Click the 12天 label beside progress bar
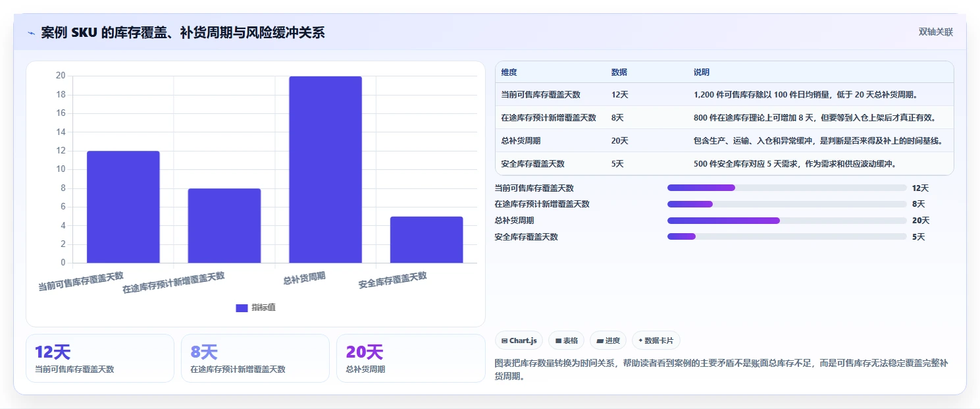This screenshot has height=409, width=980. [920, 188]
